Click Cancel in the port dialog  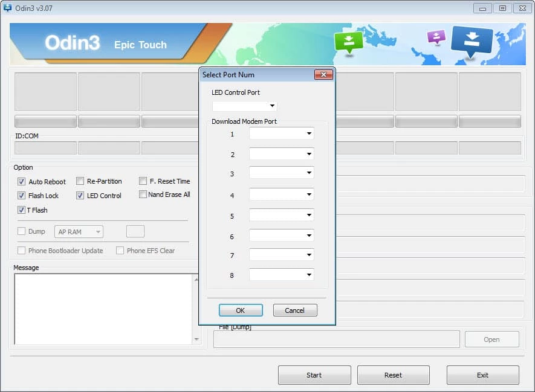pyautogui.click(x=295, y=310)
